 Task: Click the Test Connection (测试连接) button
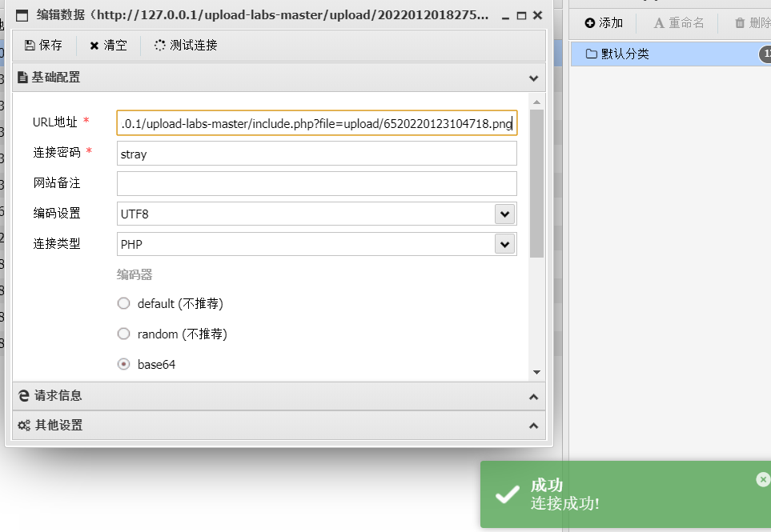(186, 45)
